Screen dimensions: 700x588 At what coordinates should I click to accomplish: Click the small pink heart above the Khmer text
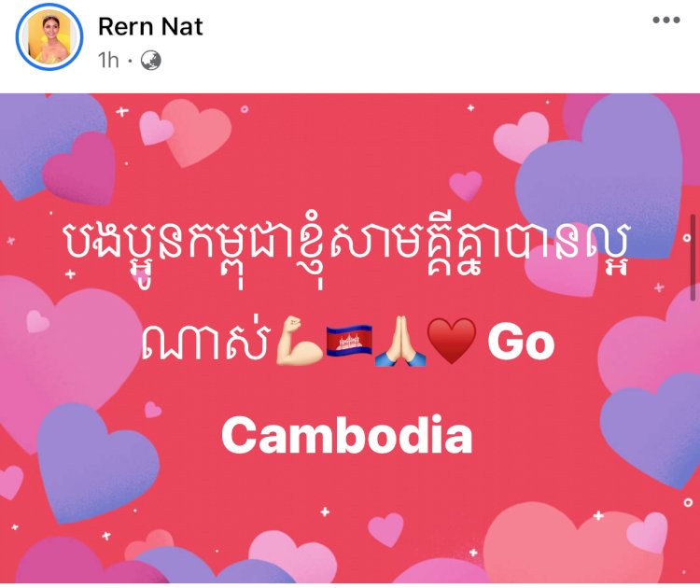pyautogui.click(x=466, y=186)
